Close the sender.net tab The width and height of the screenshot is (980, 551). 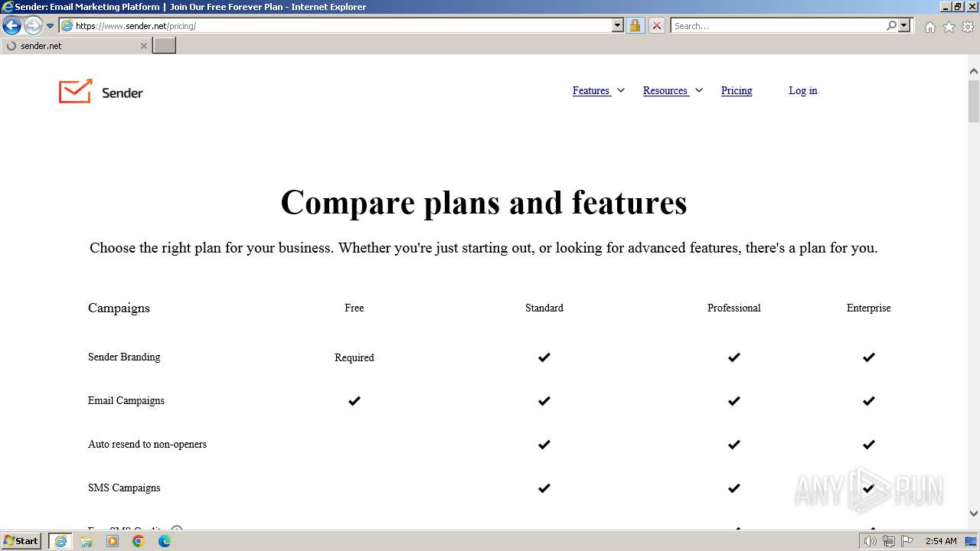tap(143, 46)
